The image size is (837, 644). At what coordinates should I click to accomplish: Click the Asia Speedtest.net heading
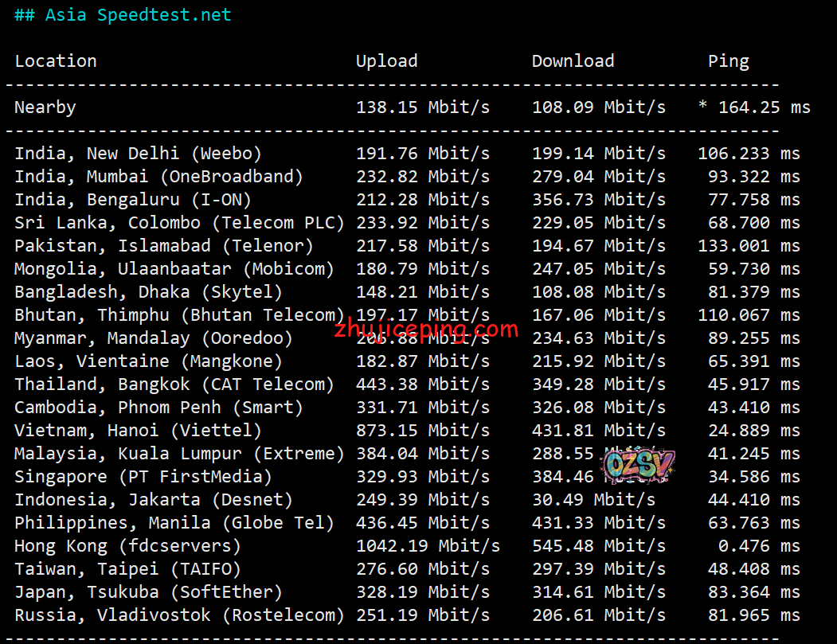(x=123, y=15)
